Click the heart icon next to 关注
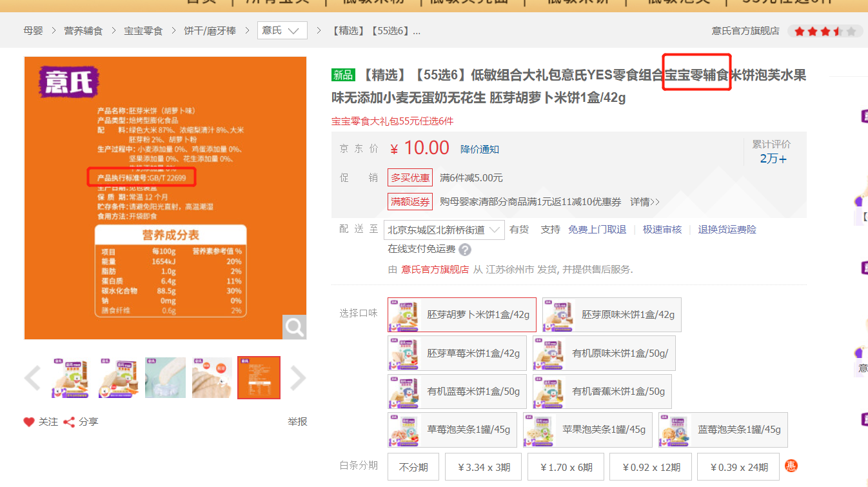The width and height of the screenshot is (868, 487). [x=29, y=422]
